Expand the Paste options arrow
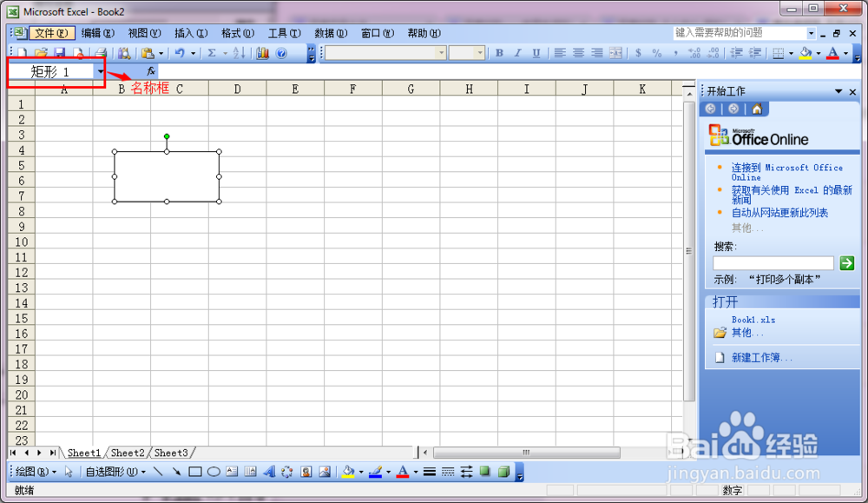 tap(161, 53)
